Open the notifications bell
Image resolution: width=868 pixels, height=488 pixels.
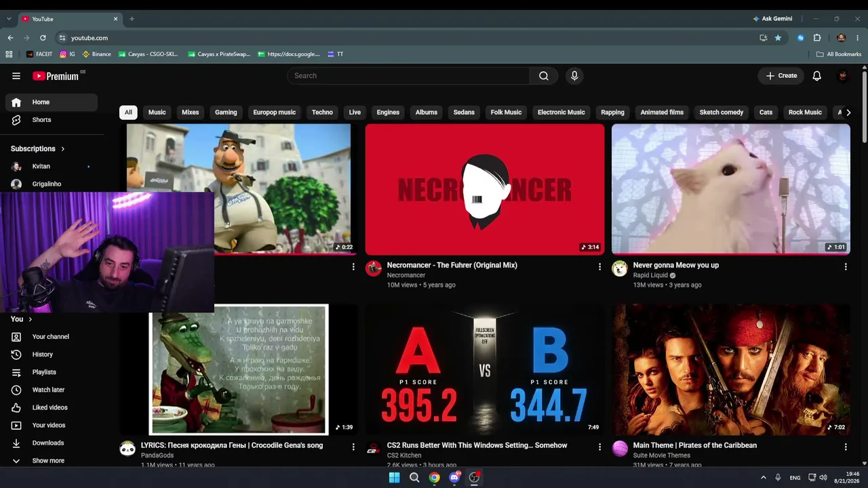[x=817, y=76]
